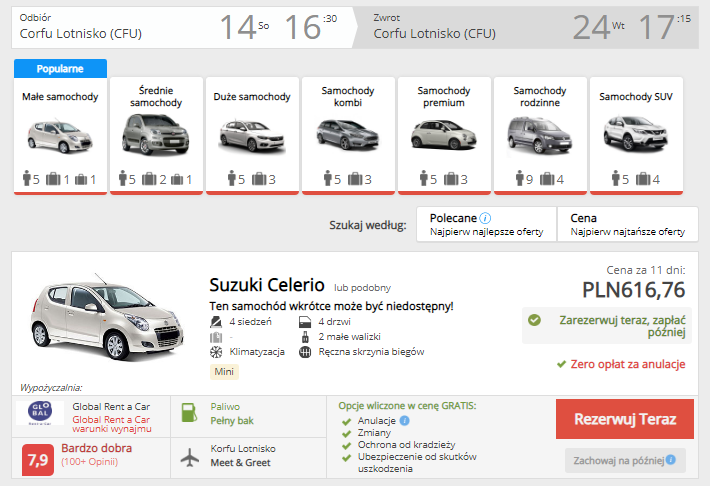Viewport: 710px width, 486px height.
Task: Click the info icon next to Anulacje
Action: 406,421
